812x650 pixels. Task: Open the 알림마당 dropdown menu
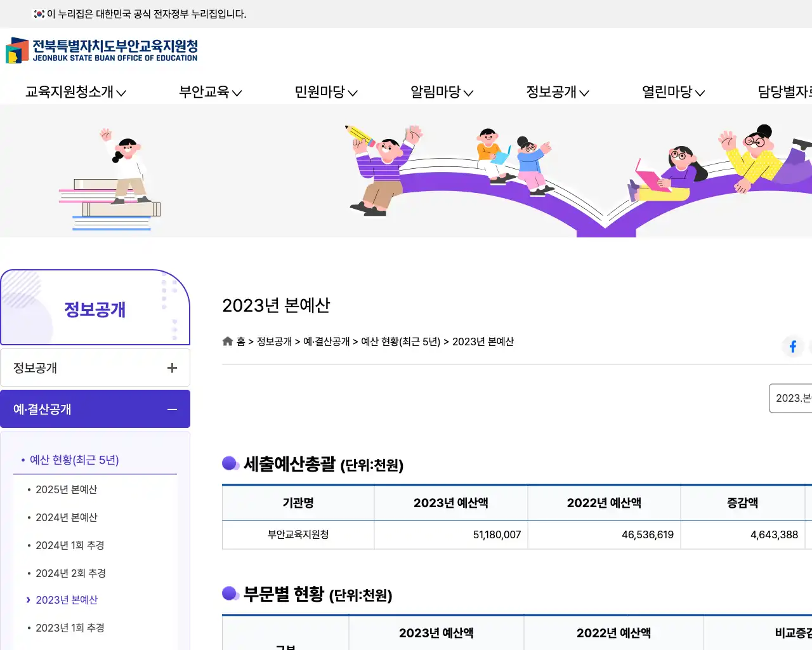point(442,92)
